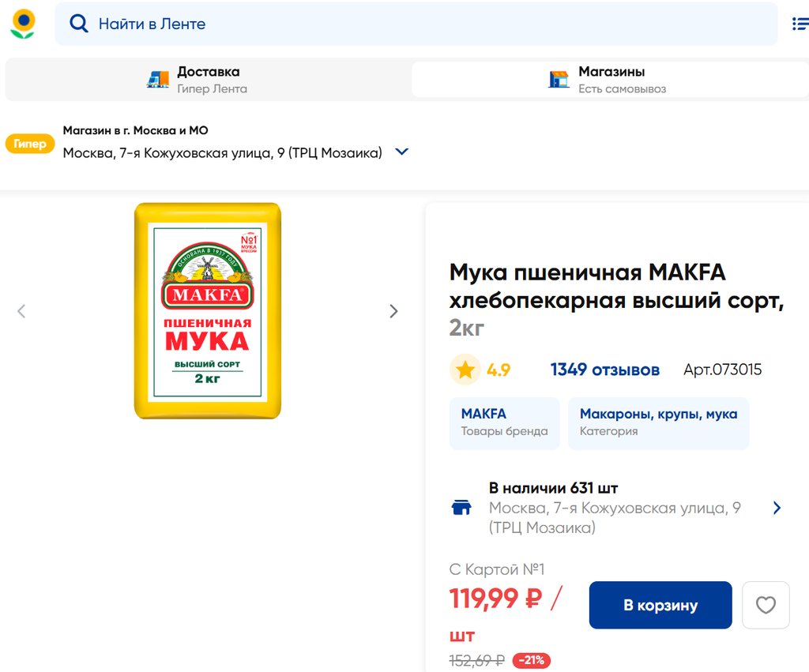Image resolution: width=809 pixels, height=672 pixels.
Task: Click the store availability building icon
Action: (461, 508)
